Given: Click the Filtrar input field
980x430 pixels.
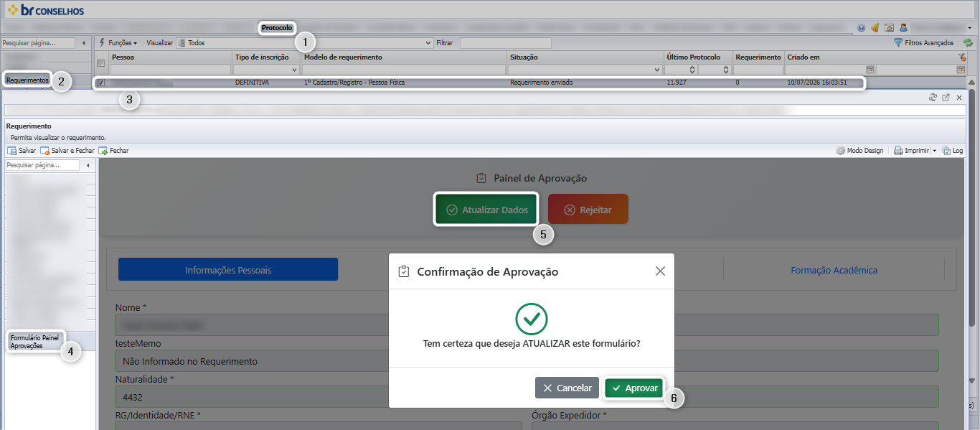Looking at the screenshot, I should pyautogui.click(x=506, y=43).
